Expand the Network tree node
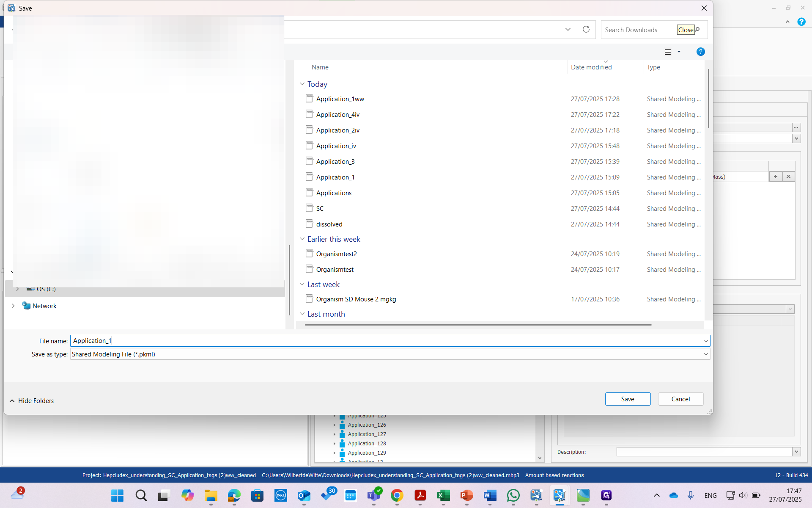 [x=13, y=306]
